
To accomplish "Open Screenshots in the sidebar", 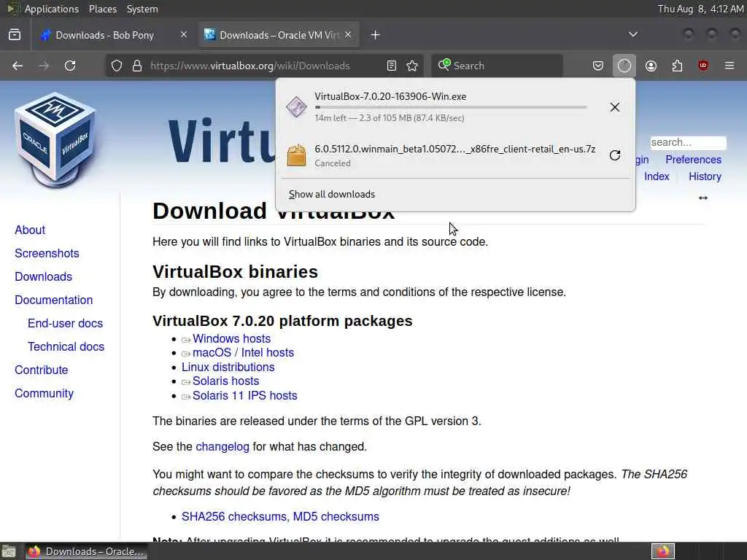I will tap(47, 253).
